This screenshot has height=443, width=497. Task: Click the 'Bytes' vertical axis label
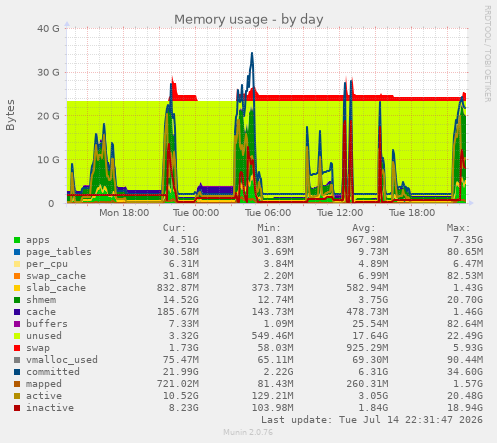tap(10, 115)
